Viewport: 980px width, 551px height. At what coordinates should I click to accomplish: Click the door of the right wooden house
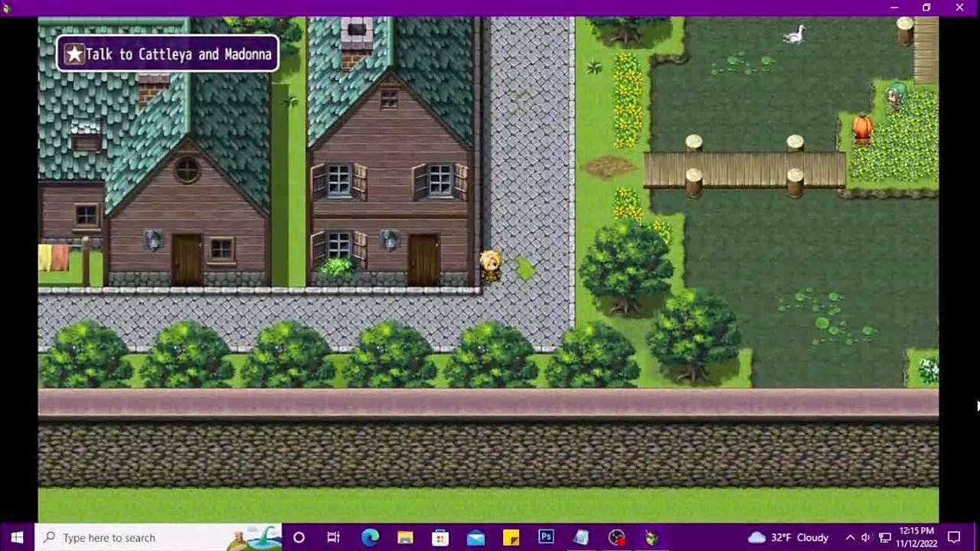(x=423, y=260)
